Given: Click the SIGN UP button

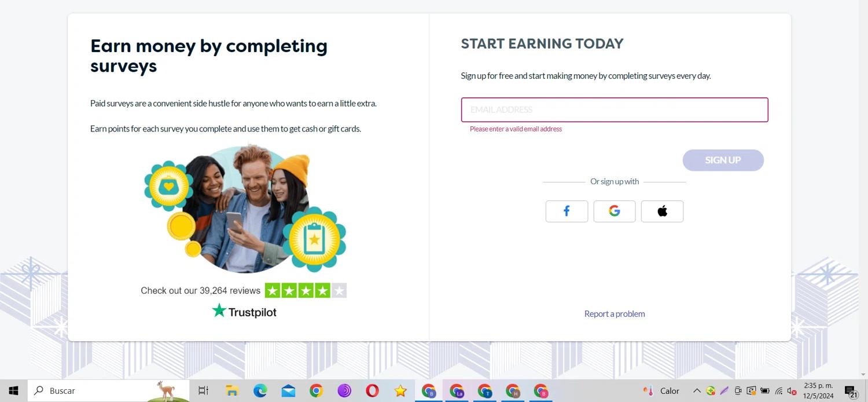Looking at the screenshot, I should tap(723, 160).
